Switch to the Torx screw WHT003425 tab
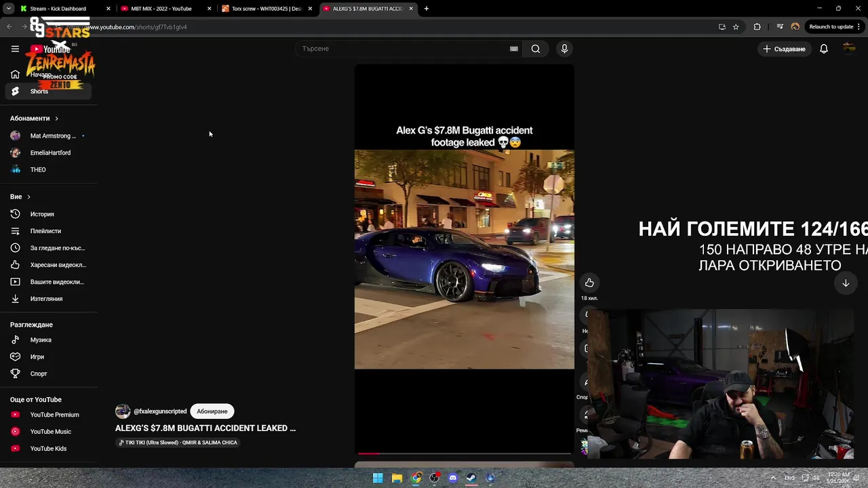The image size is (868, 488). [267, 9]
